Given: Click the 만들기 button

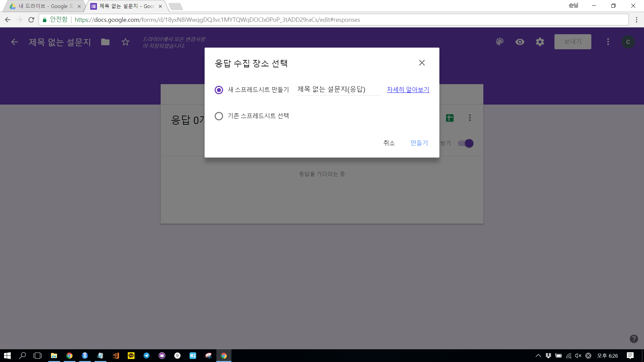Looking at the screenshot, I should pos(419,143).
